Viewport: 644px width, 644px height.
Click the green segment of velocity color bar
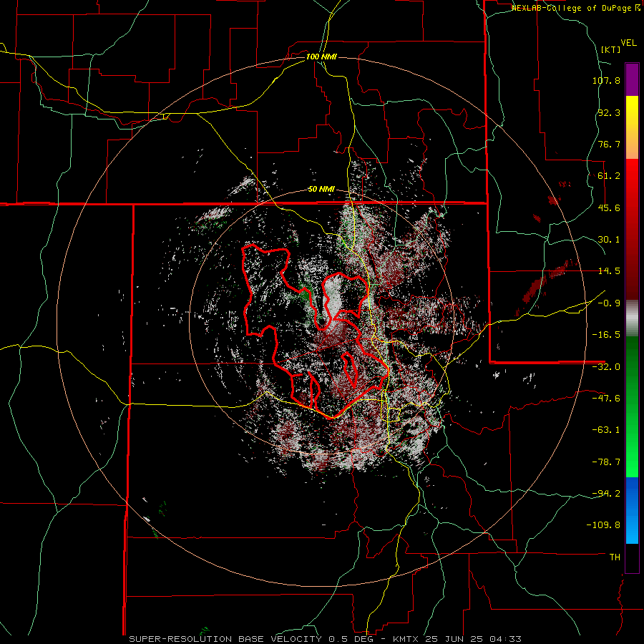[x=632, y=406]
